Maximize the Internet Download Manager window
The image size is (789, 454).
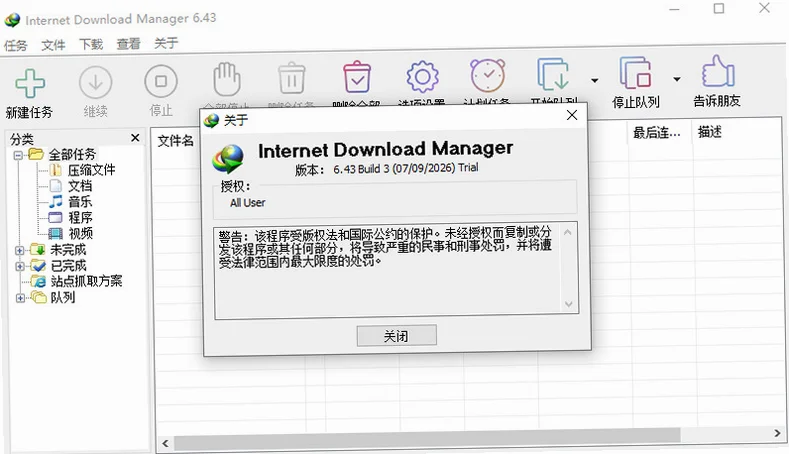click(x=719, y=9)
